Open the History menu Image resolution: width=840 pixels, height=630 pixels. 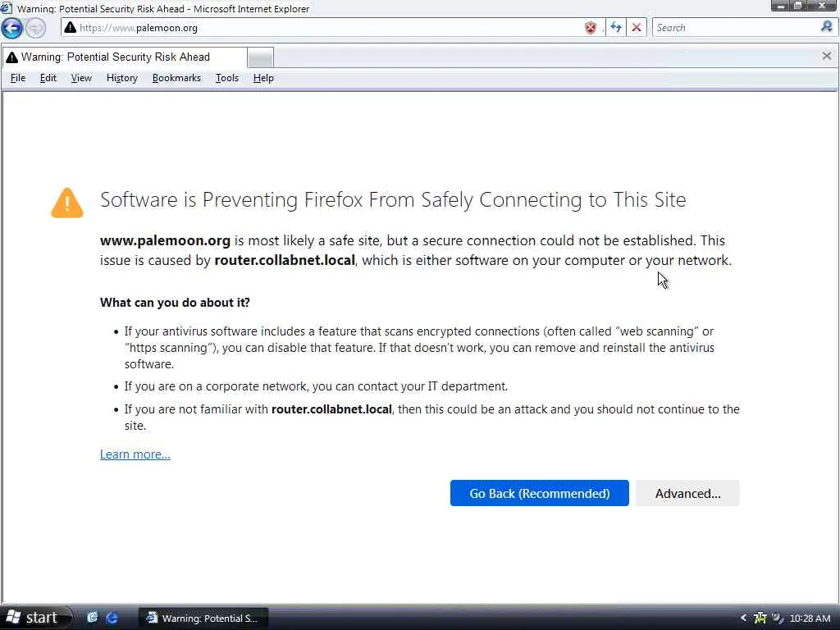click(121, 78)
